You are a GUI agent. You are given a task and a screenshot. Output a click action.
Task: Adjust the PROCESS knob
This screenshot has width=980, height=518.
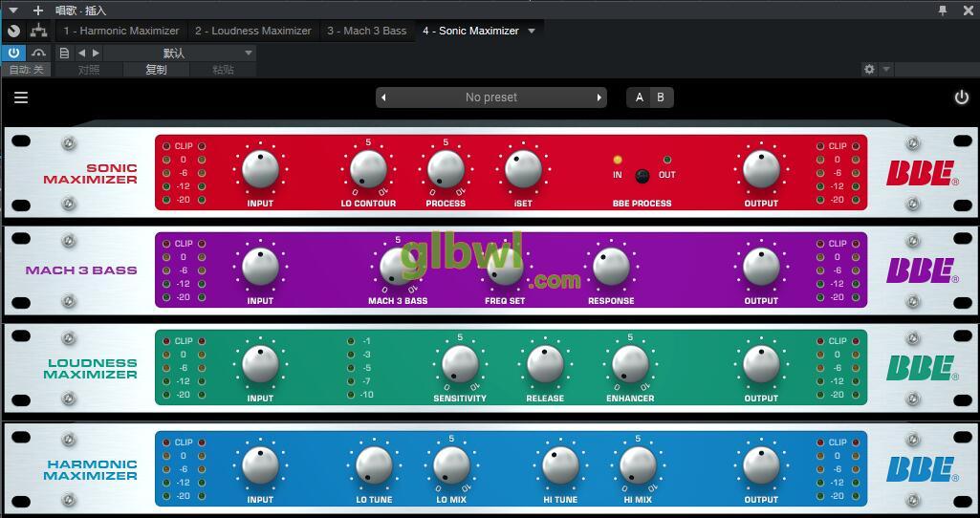click(x=446, y=169)
